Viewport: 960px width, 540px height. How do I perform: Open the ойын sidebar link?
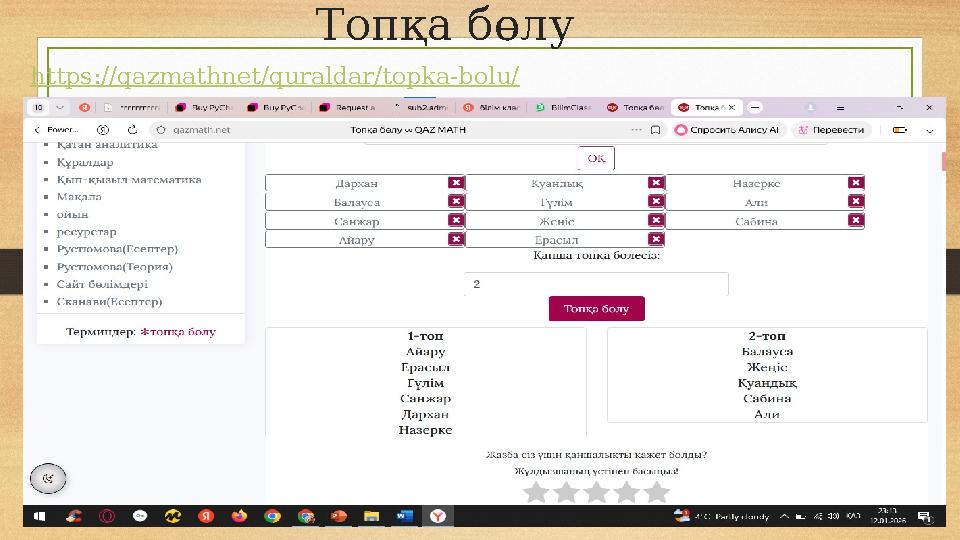pyautogui.click(x=72, y=214)
